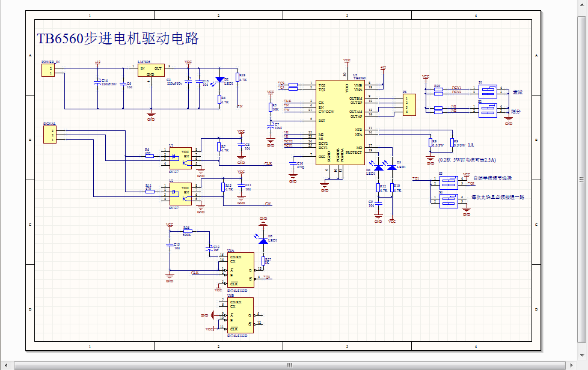Image resolution: width=588 pixels, height=370 pixels.
Task: Select capacitor C12 1uF
Action: (209, 249)
